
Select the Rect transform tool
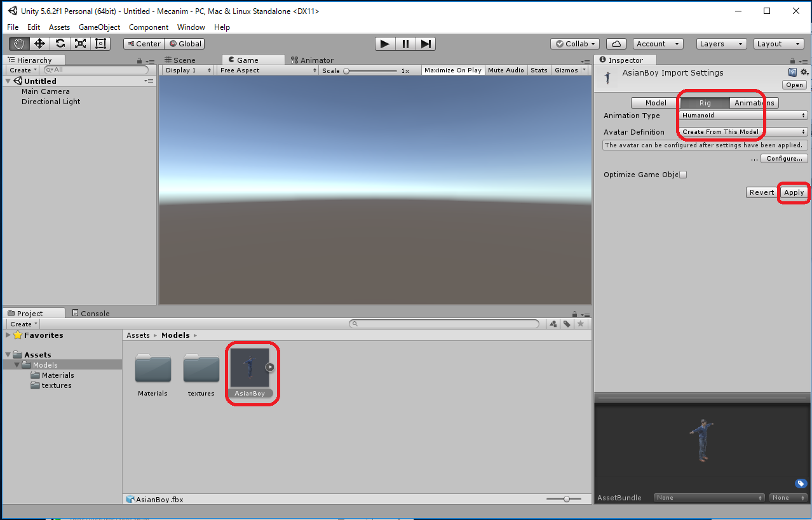(100, 44)
